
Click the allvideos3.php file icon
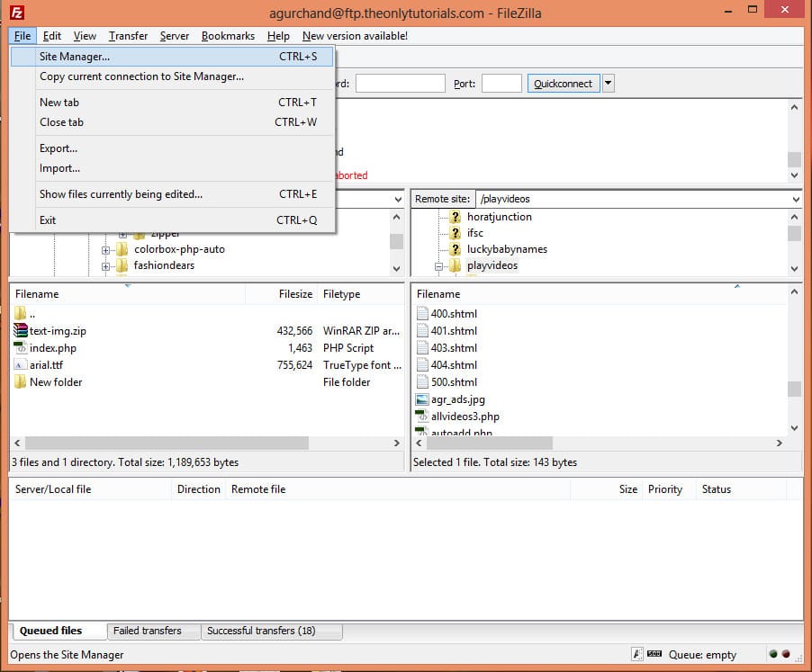click(422, 416)
